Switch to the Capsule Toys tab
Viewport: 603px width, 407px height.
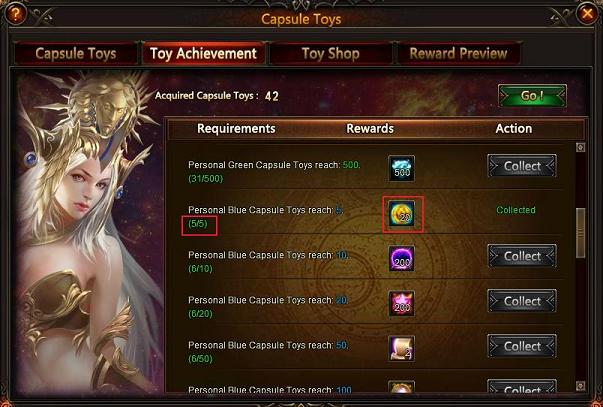pyautogui.click(x=76, y=53)
